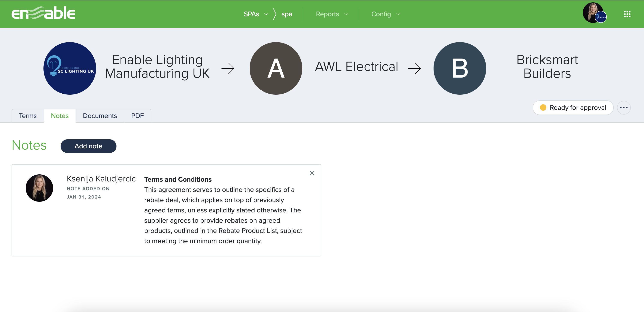Image resolution: width=644 pixels, height=312 pixels.
Task: Switch to the Terms tab
Action: [x=28, y=116]
